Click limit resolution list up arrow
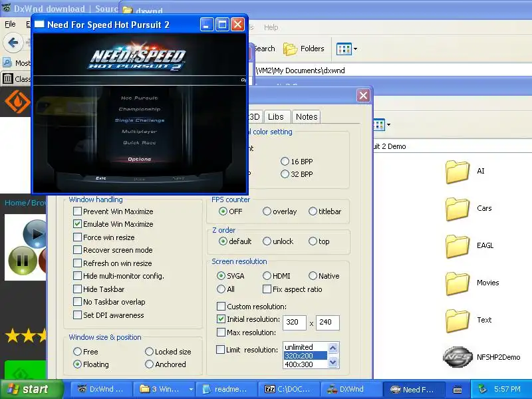532x399 pixels. [333, 348]
